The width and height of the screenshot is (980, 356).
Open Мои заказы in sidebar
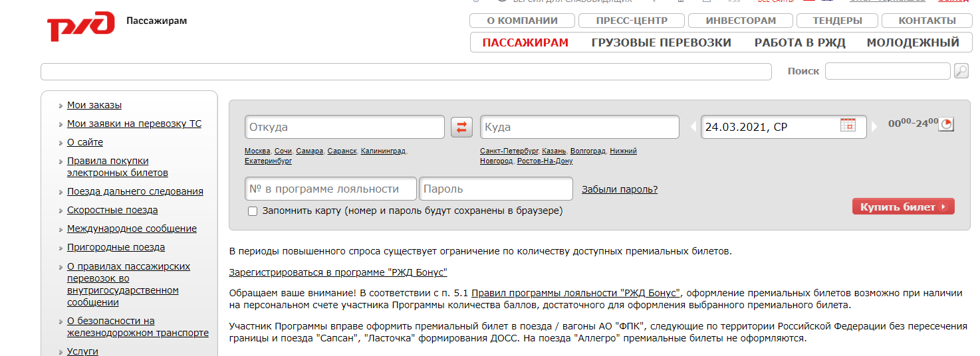[94, 105]
